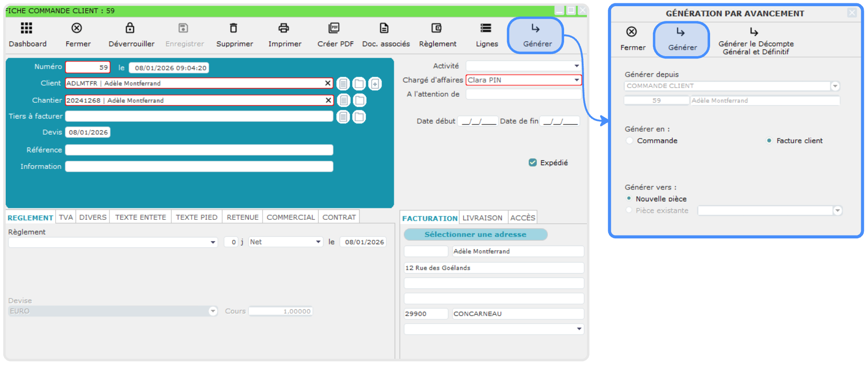The height and width of the screenshot is (365, 868).
Task: Switch to the ACCÈS tab
Action: tap(523, 218)
